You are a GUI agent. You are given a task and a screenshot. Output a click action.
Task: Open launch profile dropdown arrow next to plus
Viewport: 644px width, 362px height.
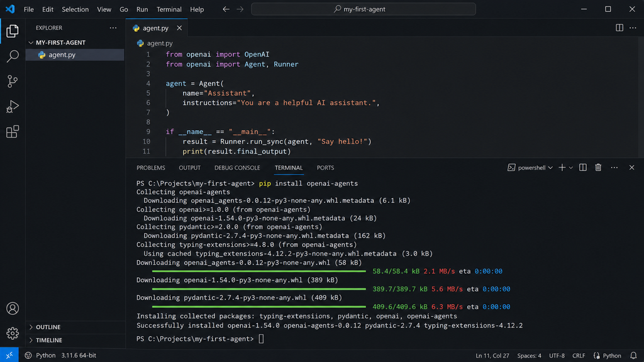pos(571,167)
